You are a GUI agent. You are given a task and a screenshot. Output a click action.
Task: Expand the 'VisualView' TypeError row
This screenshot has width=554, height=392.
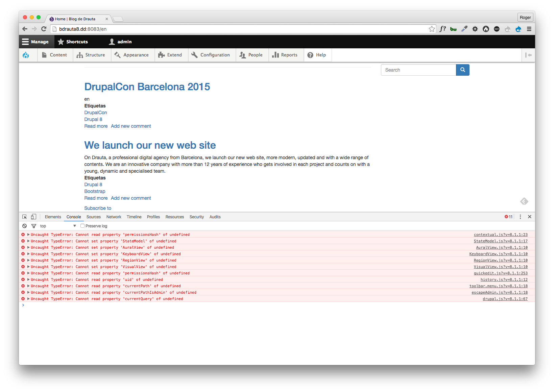tap(28, 267)
